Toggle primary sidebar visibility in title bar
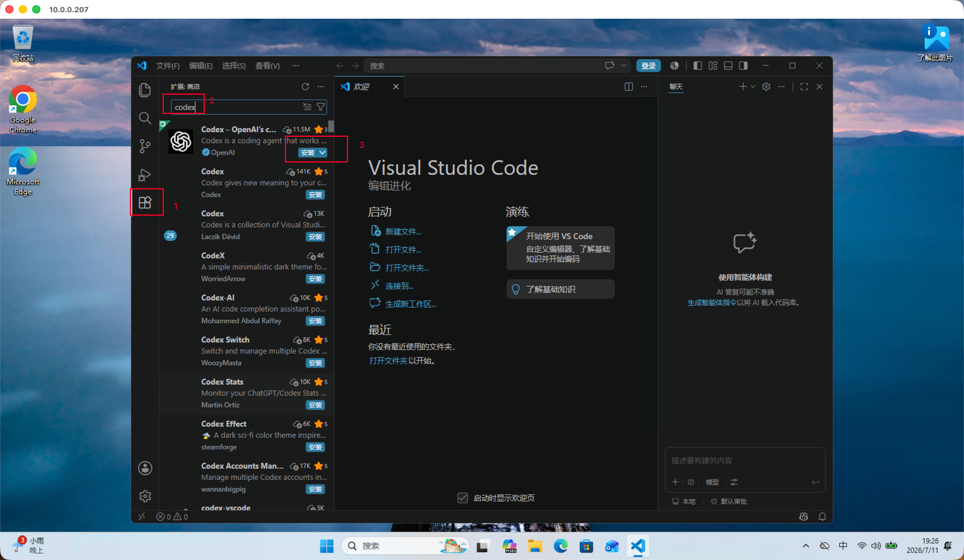 tap(698, 65)
